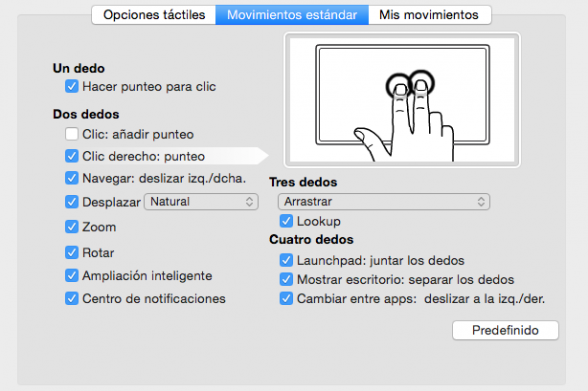
Task: Open the Mis movimientos tab
Action: (x=430, y=15)
